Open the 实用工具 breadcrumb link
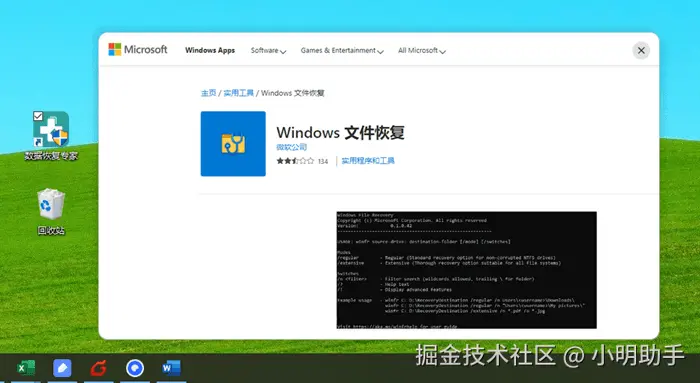The height and width of the screenshot is (383, 700). [x=238, y=93]
